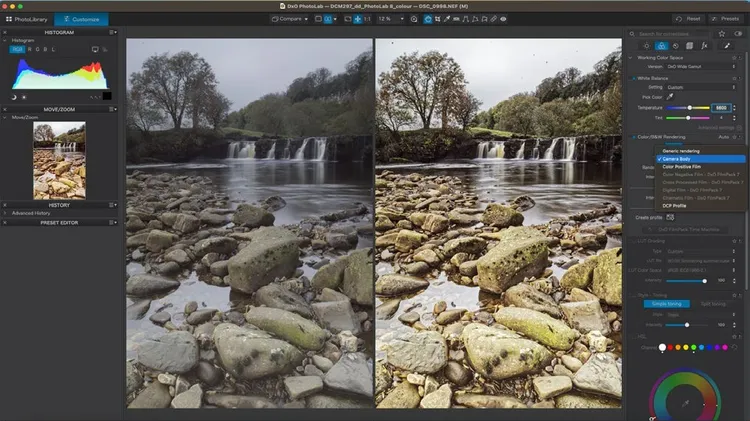Open the White Balance Setting Custom dropdown
This screenshot has width=750, height=421.
(x=701, y=88)
